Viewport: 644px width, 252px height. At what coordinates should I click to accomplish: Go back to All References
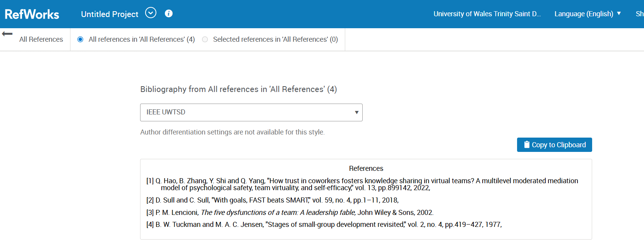tap(41, 39)
